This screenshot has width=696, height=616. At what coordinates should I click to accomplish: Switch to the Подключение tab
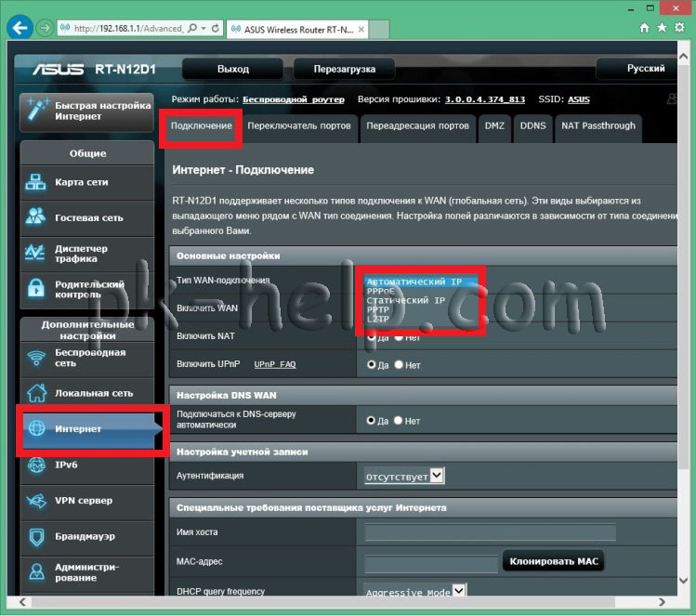click(201, 126)
